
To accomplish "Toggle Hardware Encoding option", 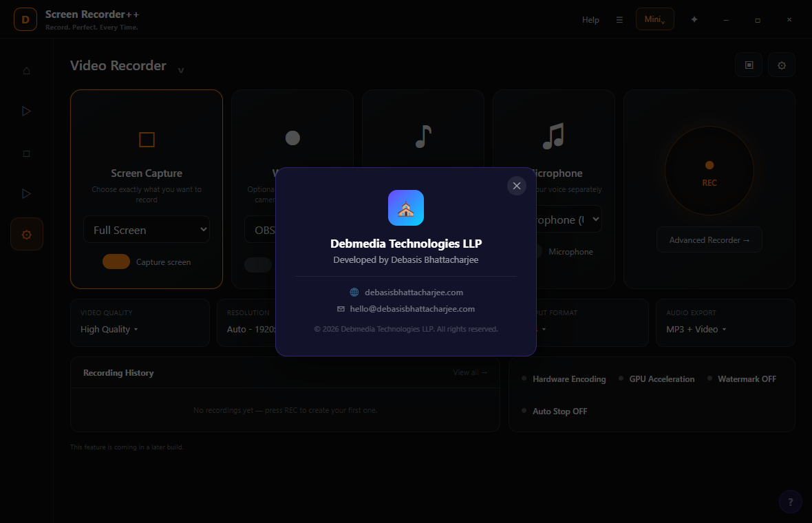I will pyautogui.click(x=564, y=379).
